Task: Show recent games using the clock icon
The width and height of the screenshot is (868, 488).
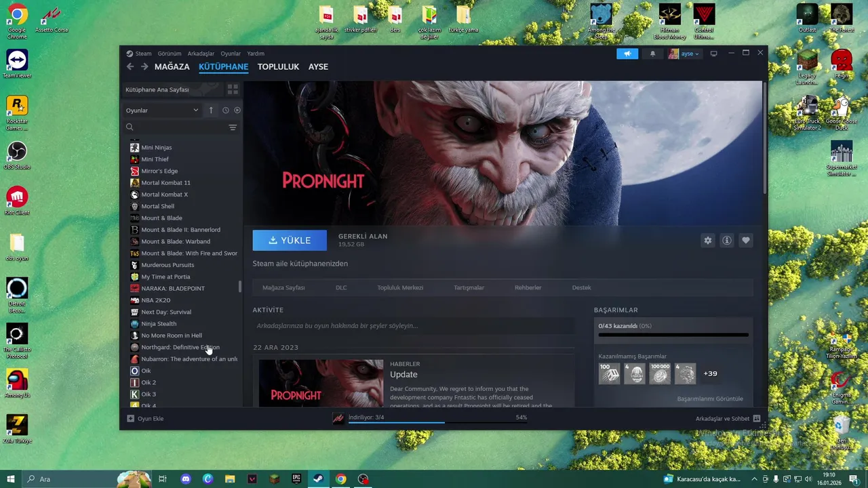Action: [226, 110]
